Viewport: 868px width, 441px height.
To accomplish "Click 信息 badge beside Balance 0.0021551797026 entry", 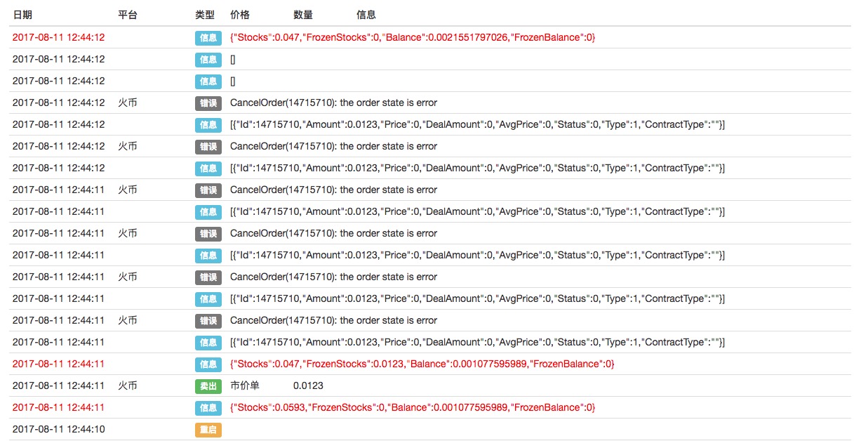I will coord(208,37).
